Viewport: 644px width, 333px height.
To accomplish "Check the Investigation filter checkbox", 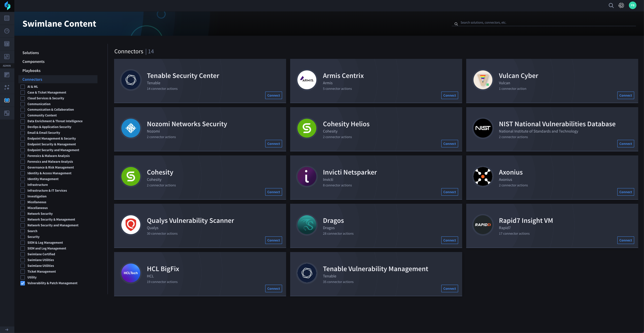I will pos(23,196).
